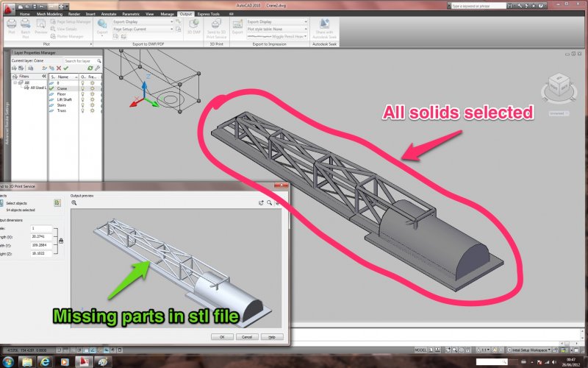The height and width of the screenshot is (368, 588).
Task: Select the All Used Layers filter
Action: click(x=35, y=88)
